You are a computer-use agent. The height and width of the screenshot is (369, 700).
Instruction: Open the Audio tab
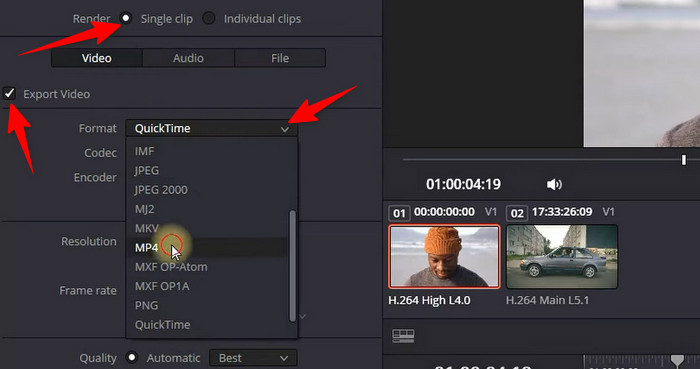188,58
